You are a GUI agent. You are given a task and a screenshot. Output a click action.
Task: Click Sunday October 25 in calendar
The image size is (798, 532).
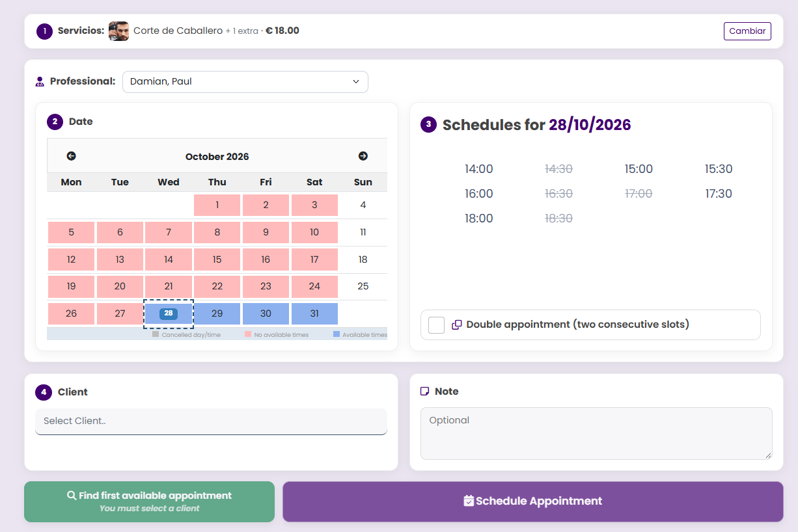tap(363, 286)
